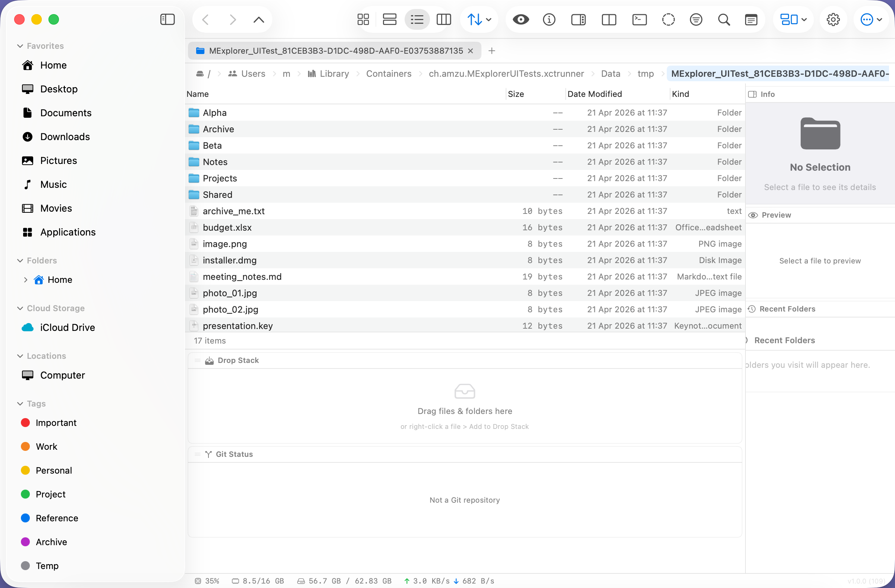Collapse the Tags section

[20, 404]
